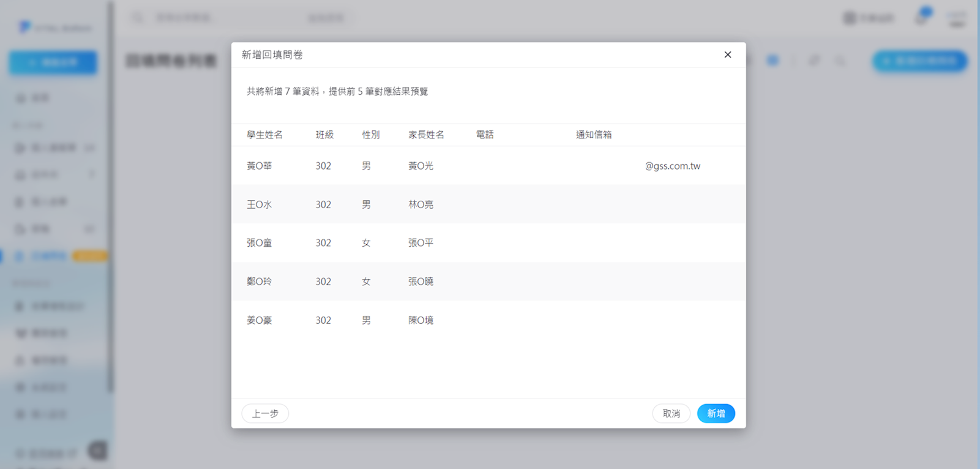Go back with the 上一步 button
The height and width of the screenshot is (469, 980).
click(x=265, y=413)
